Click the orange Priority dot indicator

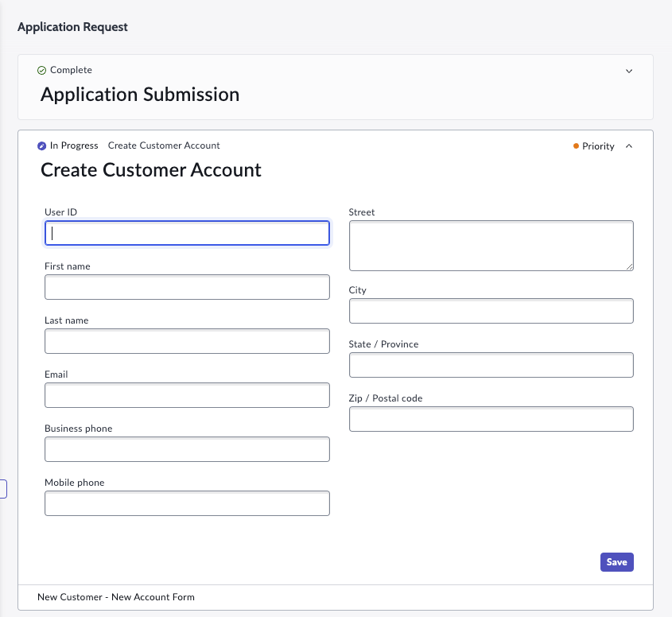click(576, 146)
